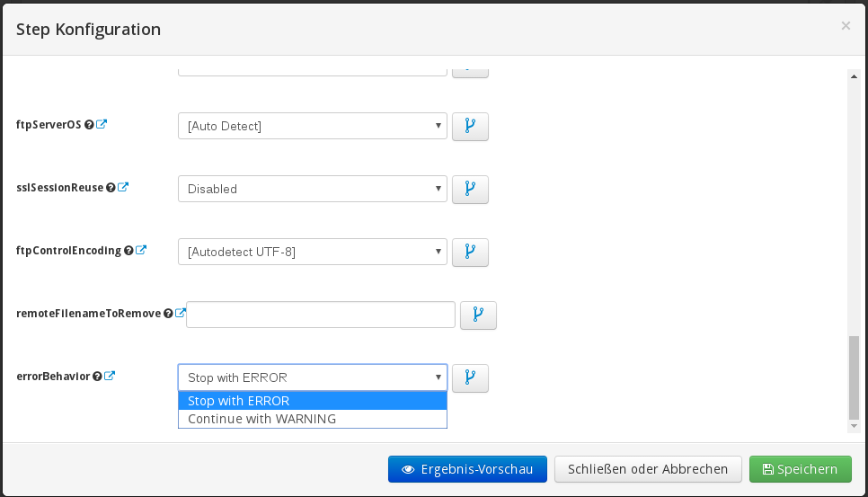Image resolution: width=868 pixels, height=497 pixels.
Task: Open help tooltip for ftpServerOS
Action: [89, 125]
